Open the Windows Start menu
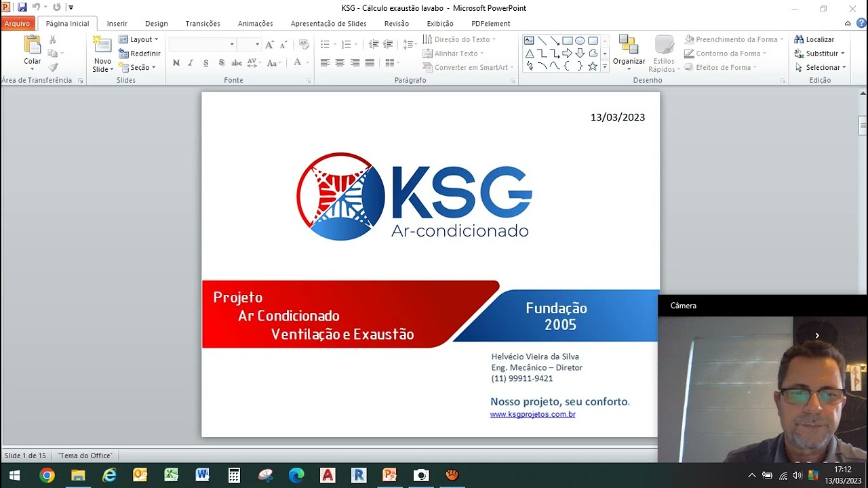The width and height of the screenshot is (868, 488). coord(14,475)
